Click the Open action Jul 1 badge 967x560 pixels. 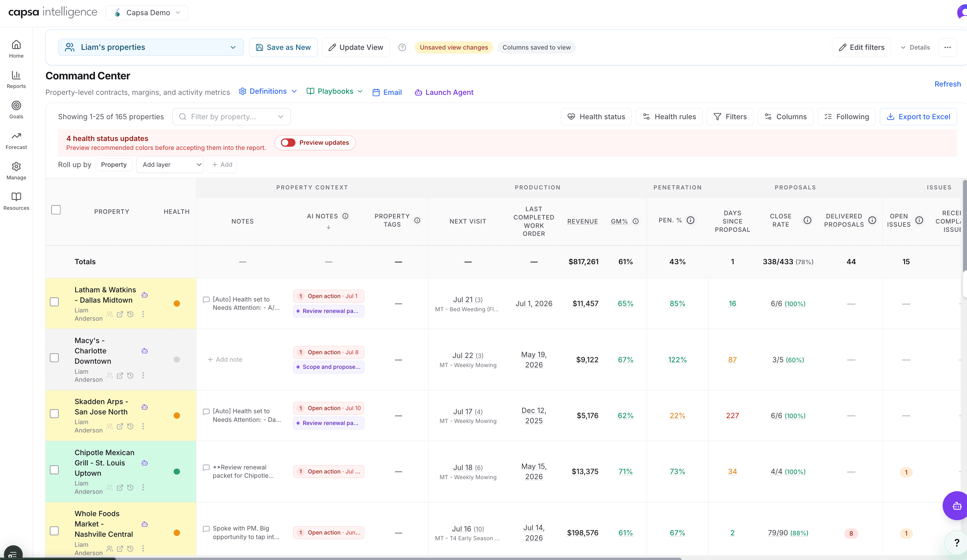[x=328, y=296]
